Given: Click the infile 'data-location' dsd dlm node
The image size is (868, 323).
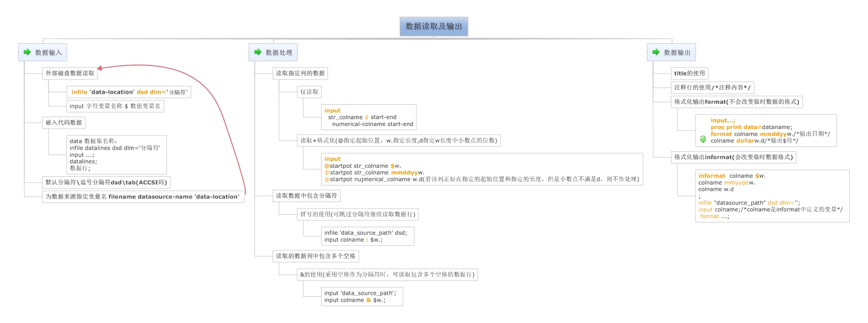Looking at the screenshot, I should tap(129, 92).
